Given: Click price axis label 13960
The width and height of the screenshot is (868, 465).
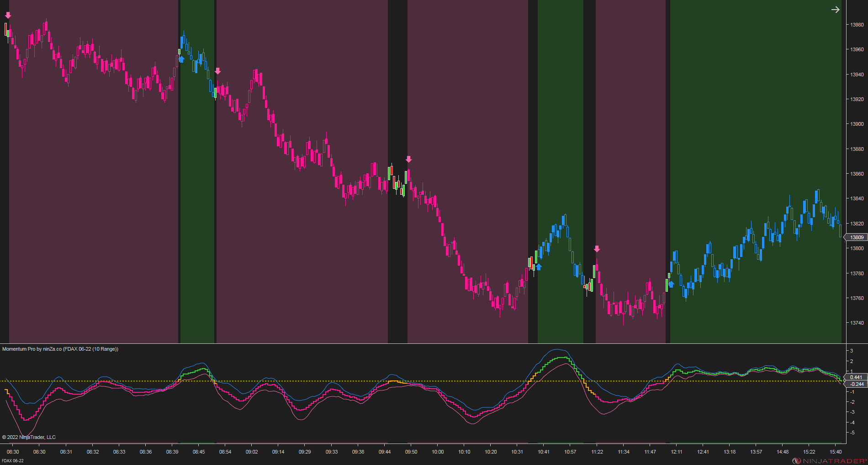Looking at the screenshot, I should point(857,49).
